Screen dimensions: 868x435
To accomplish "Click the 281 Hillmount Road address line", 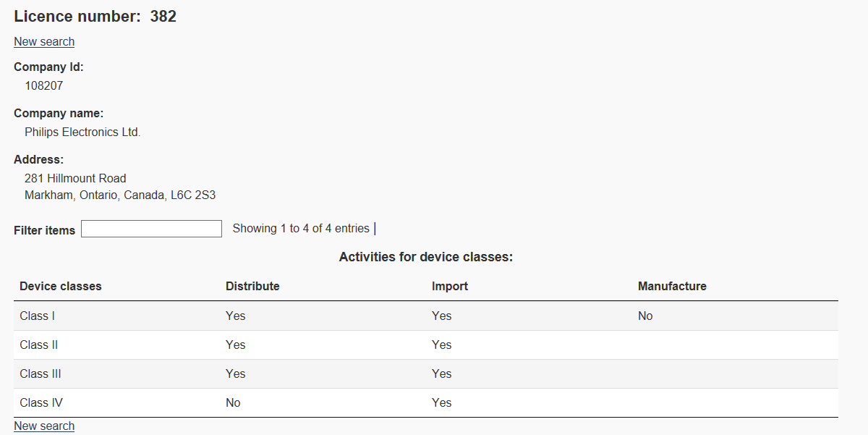I will 75,178.
